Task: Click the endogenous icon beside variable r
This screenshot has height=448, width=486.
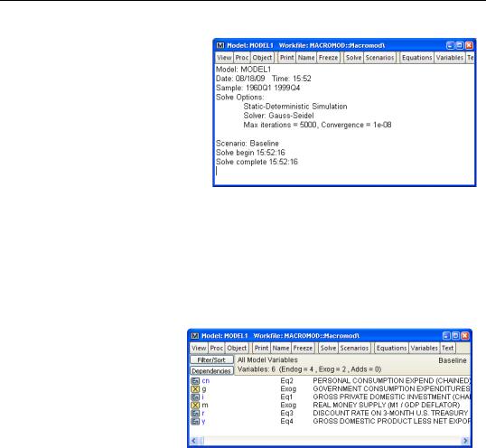Action: coord(195,414)
